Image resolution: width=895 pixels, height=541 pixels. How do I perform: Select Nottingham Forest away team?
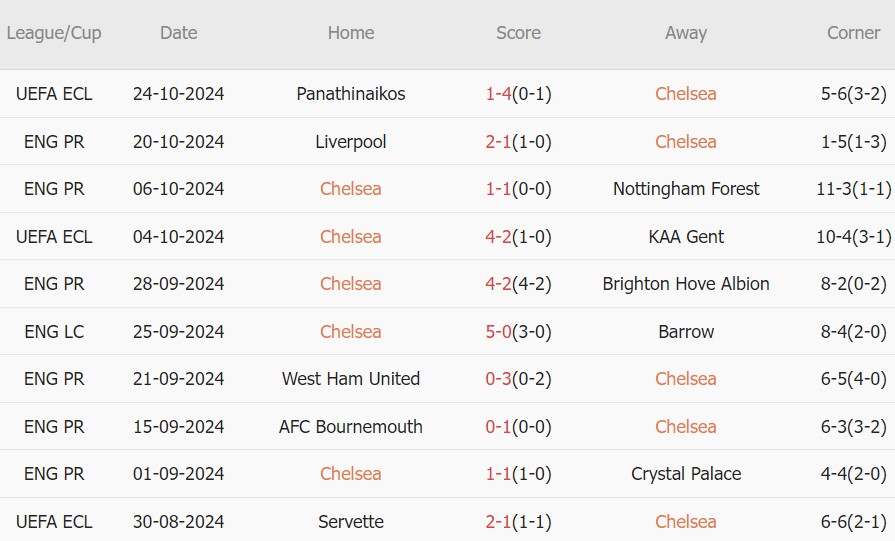pos(686,189)
